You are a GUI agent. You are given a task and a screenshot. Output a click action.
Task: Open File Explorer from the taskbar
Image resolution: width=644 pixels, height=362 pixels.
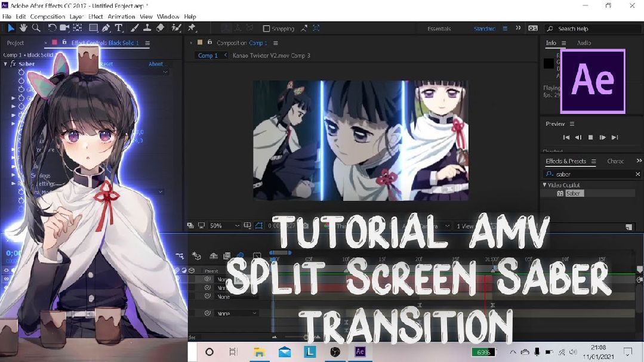tap(259, 352)
